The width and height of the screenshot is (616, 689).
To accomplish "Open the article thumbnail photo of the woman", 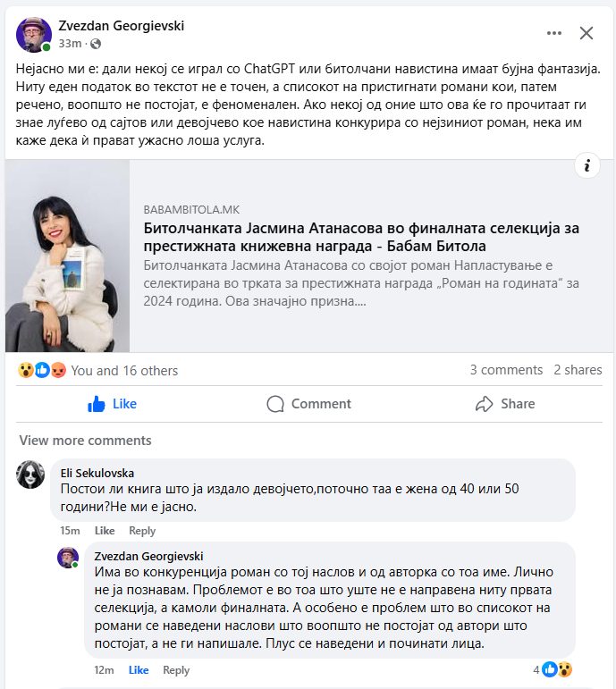I will point(67,256).
